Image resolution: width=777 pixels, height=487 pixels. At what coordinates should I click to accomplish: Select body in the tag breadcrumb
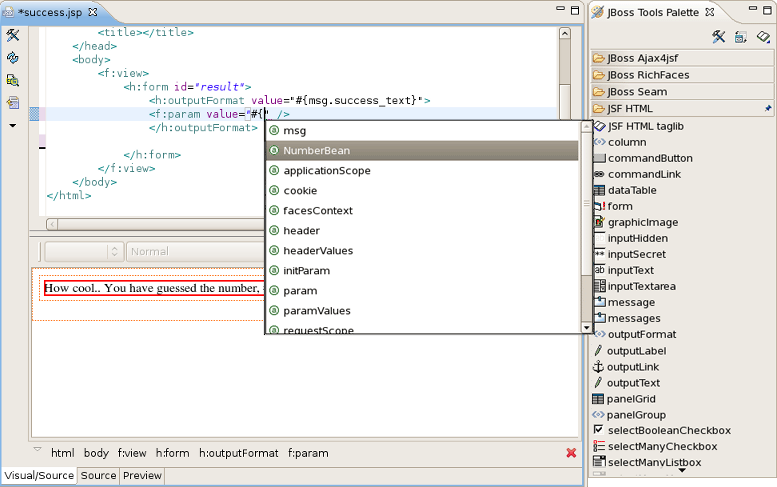pos(96,453)
